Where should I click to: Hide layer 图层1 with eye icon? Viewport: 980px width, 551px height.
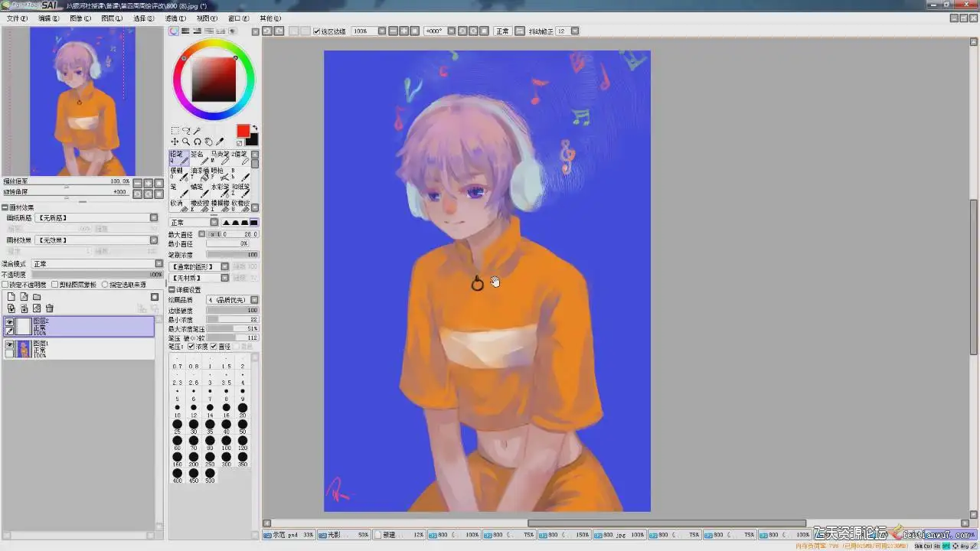(x=9, y=345)
